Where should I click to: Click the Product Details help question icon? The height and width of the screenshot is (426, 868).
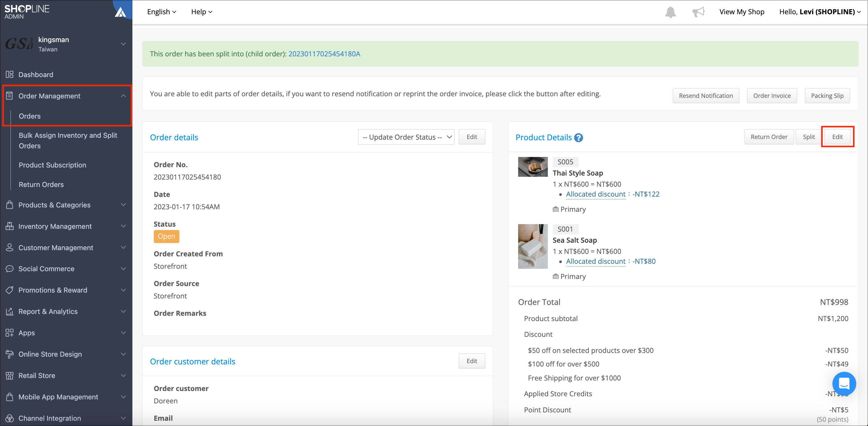click(578, 138)
